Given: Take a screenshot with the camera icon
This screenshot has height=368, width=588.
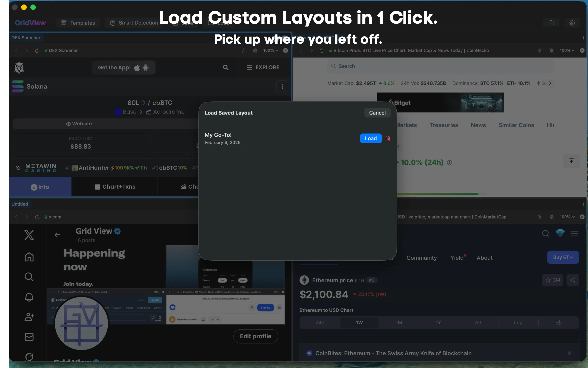Looking at the screenshot, I should [x=551, y=23].
